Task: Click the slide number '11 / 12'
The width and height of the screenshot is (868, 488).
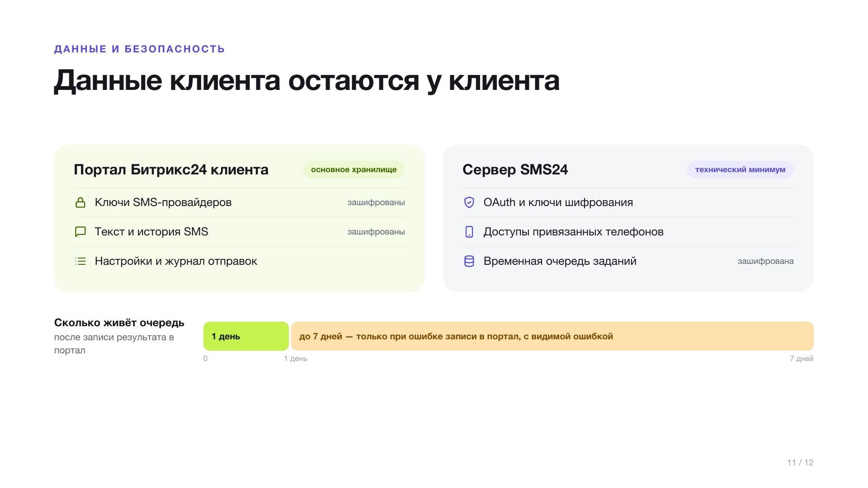Action: 800,462
